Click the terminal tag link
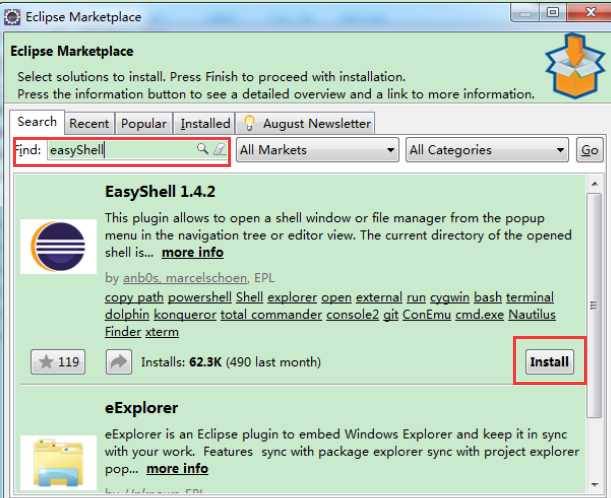 point(530,297)
